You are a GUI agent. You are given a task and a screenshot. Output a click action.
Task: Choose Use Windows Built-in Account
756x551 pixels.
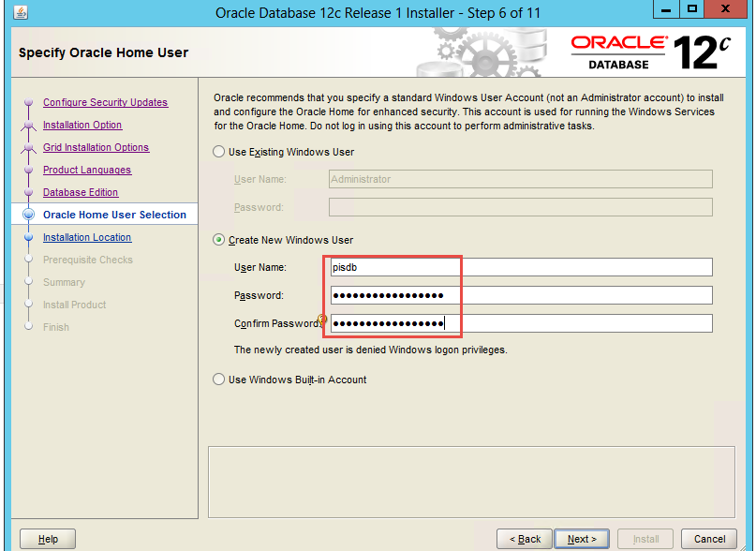[219, 380]
